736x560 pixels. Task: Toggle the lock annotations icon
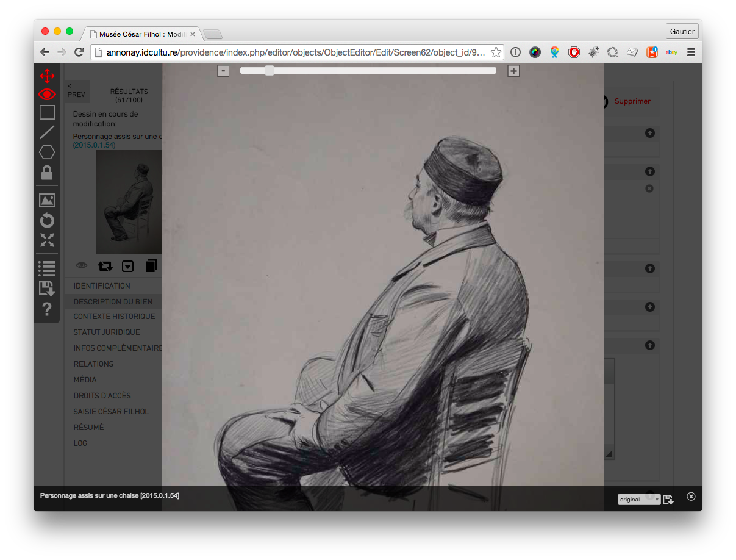[x=47, y=172]
